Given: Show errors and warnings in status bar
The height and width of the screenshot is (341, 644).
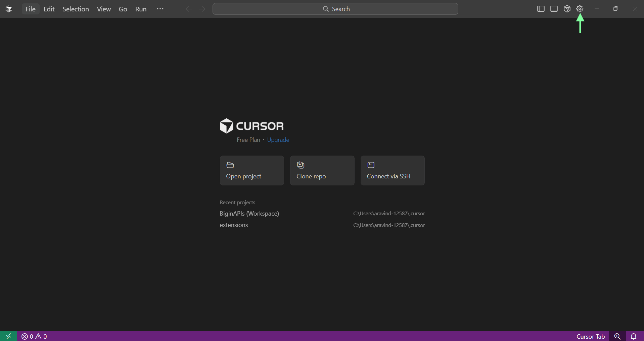Looking at the screenshot, I should click(34, 336).
